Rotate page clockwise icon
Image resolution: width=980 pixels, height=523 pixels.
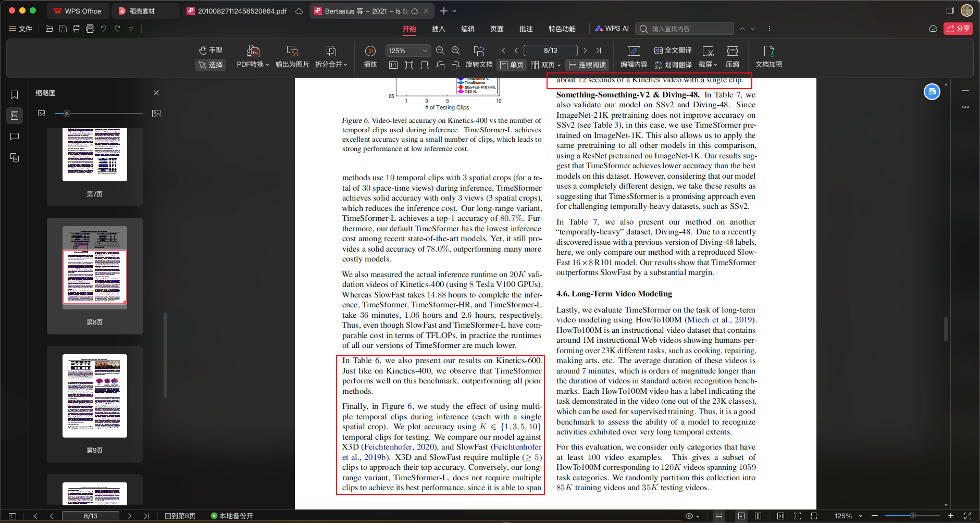456,65
